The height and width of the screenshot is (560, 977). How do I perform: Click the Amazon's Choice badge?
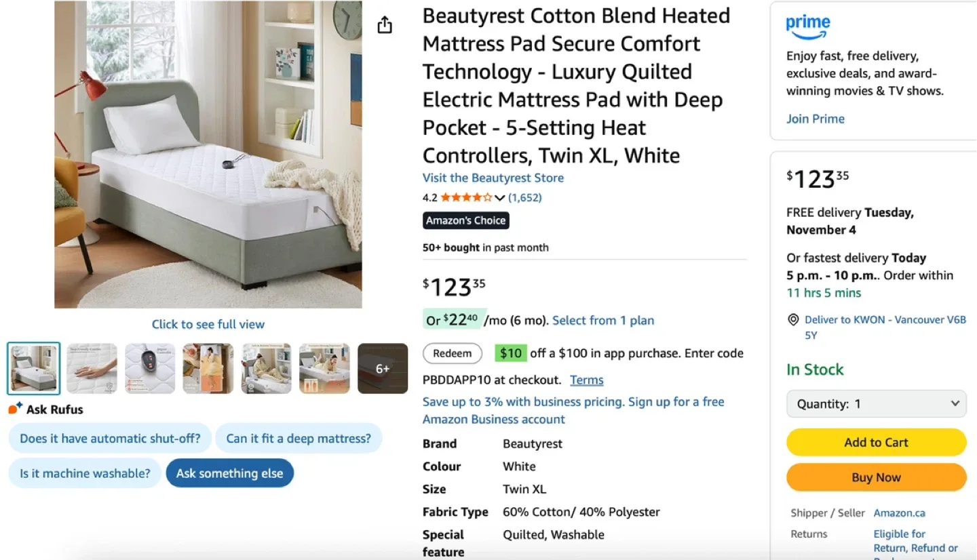(x=465, y=220)
